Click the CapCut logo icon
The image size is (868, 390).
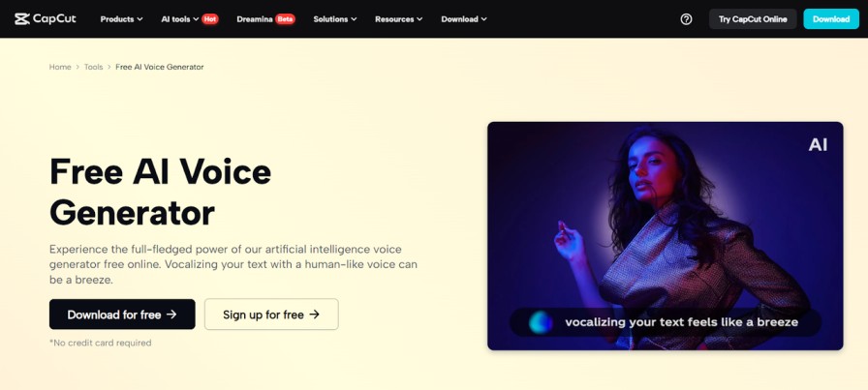(22, 18)
